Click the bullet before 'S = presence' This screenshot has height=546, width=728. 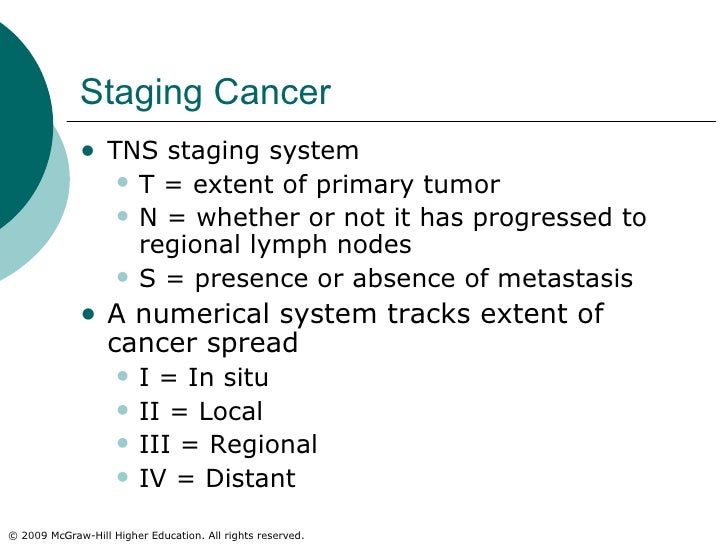click(x=123, y=279)
